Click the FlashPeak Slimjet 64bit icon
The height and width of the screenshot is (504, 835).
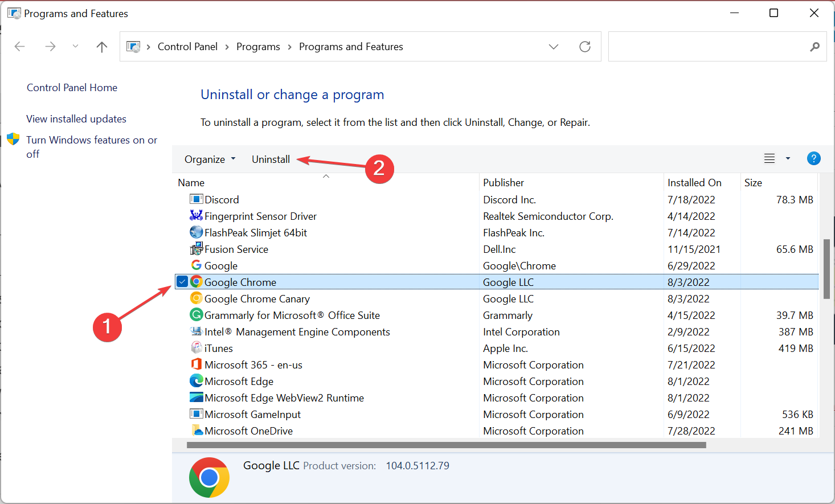196,232
